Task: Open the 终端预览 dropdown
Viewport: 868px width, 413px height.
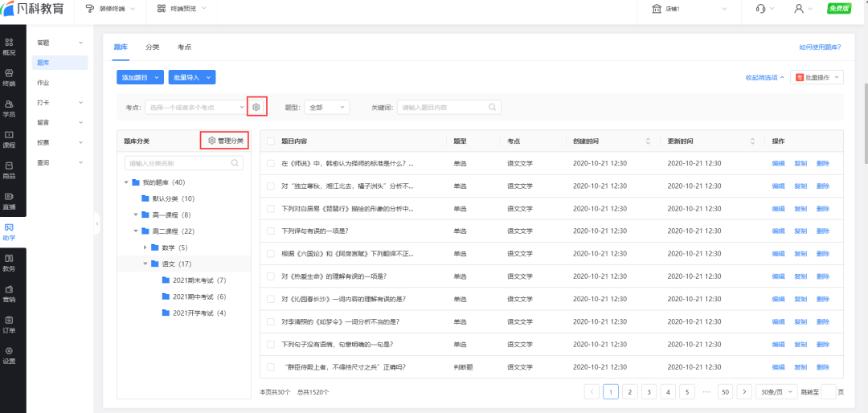Action: pos(182,9)
